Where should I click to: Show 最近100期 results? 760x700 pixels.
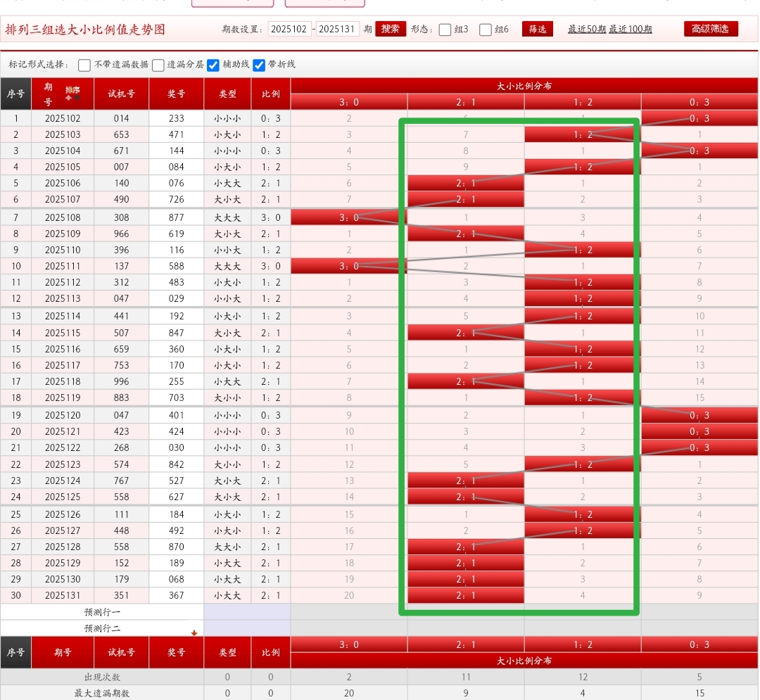[x=631, y=30]
